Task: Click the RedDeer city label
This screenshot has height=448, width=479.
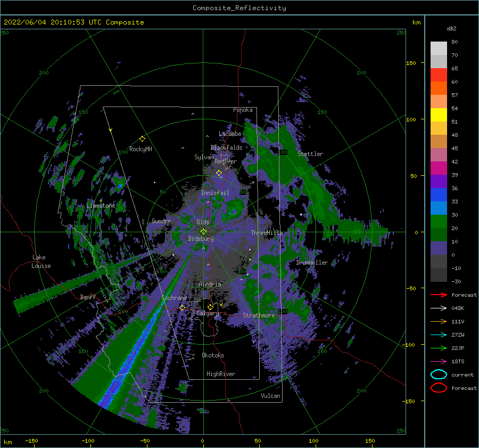Action: 226,161
